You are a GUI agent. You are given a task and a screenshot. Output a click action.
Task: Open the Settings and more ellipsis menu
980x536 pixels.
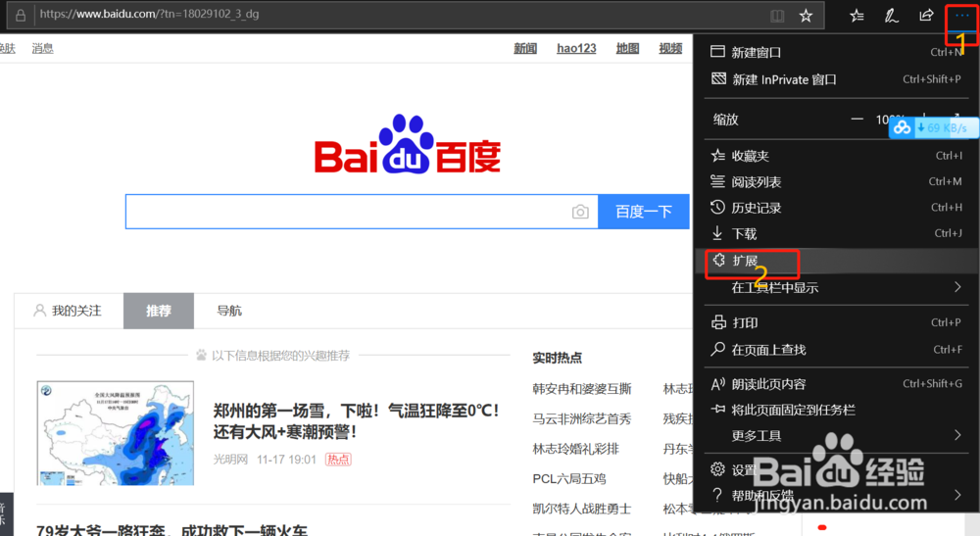tap(961, 16)
